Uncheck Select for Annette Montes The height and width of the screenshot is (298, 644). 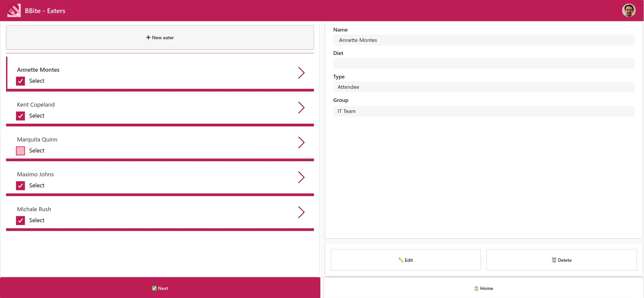click(20, 81)
